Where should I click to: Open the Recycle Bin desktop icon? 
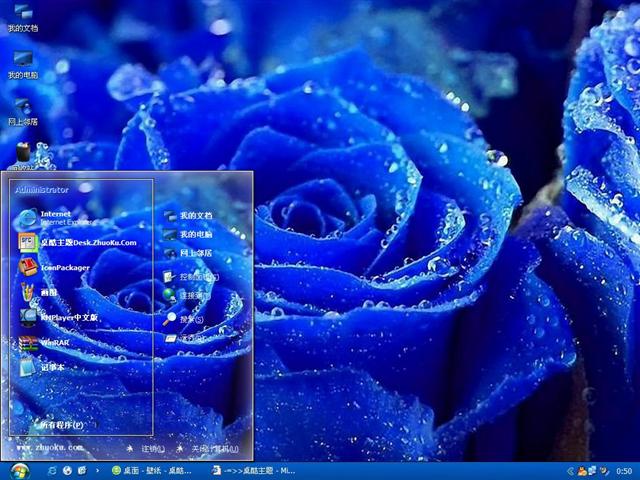[23, 151]
